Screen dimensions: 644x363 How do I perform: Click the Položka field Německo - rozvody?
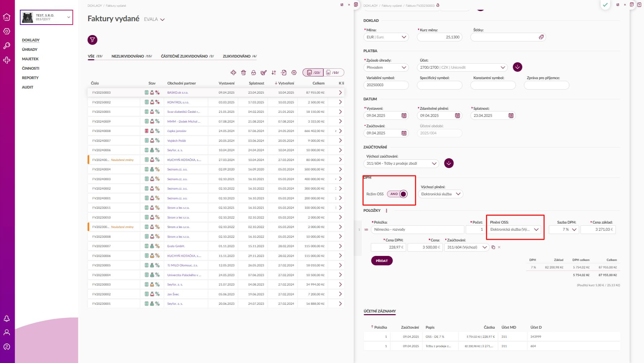(x=418, y=229)
